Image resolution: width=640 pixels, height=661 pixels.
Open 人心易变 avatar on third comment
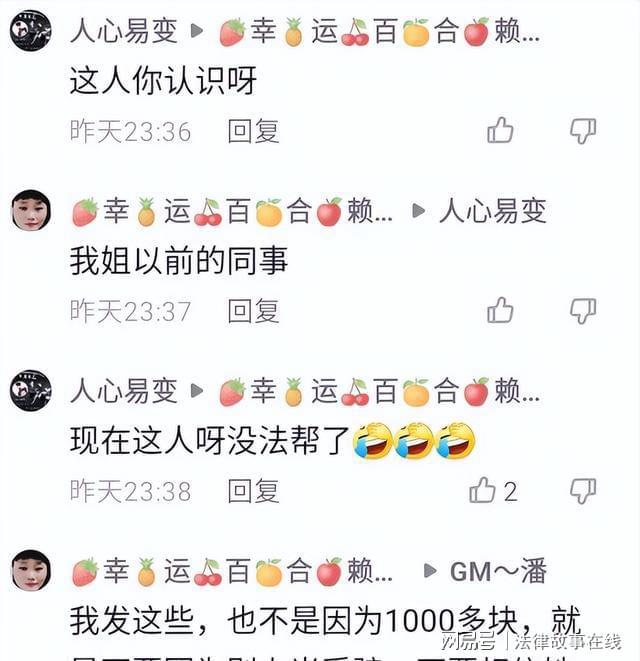click(31, 391)
